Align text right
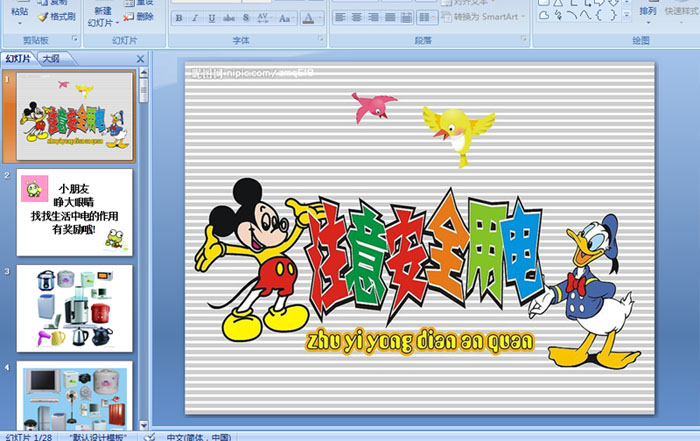Viewport: 700px width, 441px height. pyautogui.click(x=373, y=17)
